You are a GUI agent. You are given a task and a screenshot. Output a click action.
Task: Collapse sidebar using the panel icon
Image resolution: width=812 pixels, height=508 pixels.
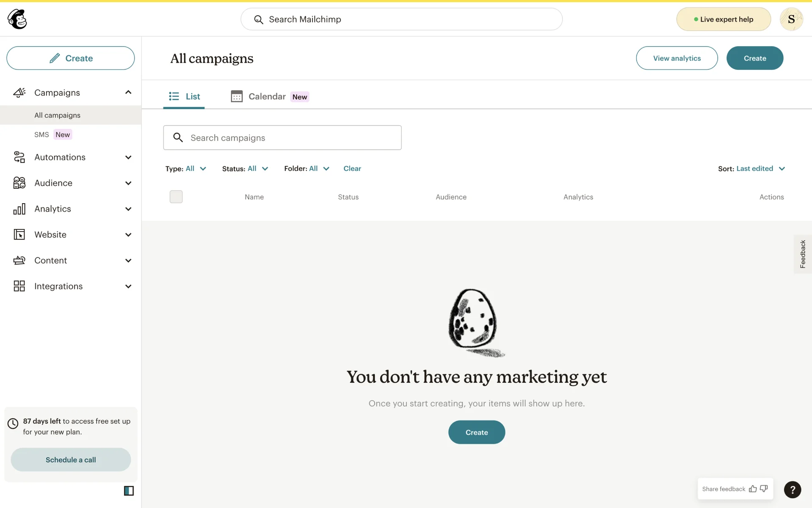[129, 491]
